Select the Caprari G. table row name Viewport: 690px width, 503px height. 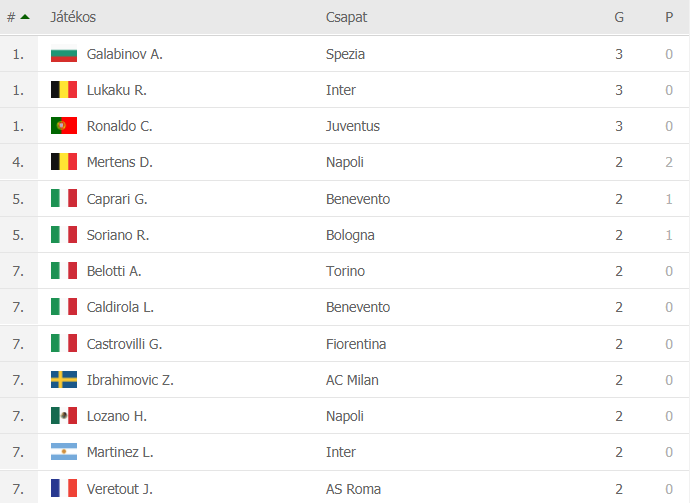[x=117, y=199]
